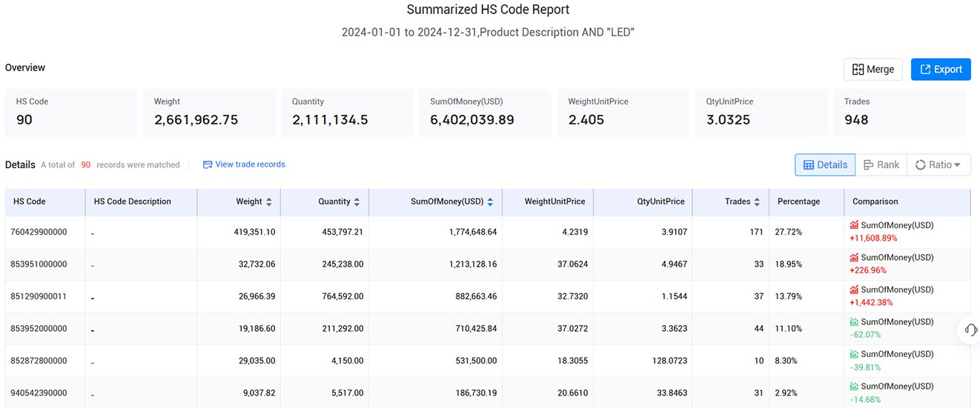Click the HS Code overview value 90

click(x=24, y=120)
